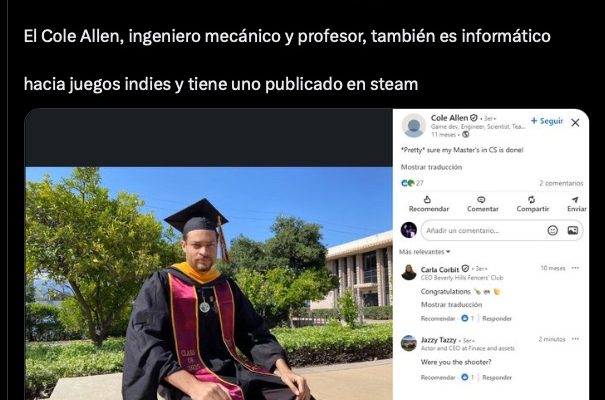Click Mostrar traducción under Carla's comment
The height and width of the screenshot is (400, 605).
[451, 305]
